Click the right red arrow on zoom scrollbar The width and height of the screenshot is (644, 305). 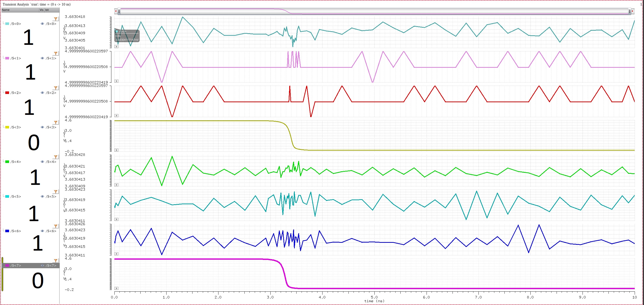632,11
